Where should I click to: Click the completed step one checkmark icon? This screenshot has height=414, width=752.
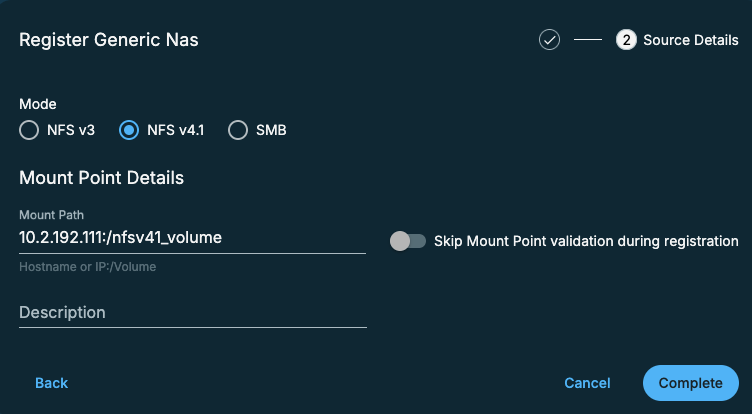(x=549, y=40)
